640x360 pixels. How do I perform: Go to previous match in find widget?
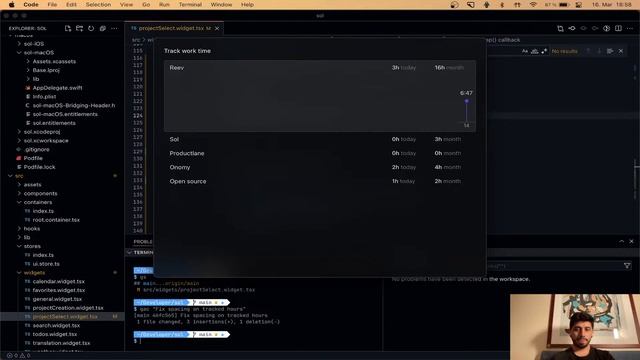point(588,51)
